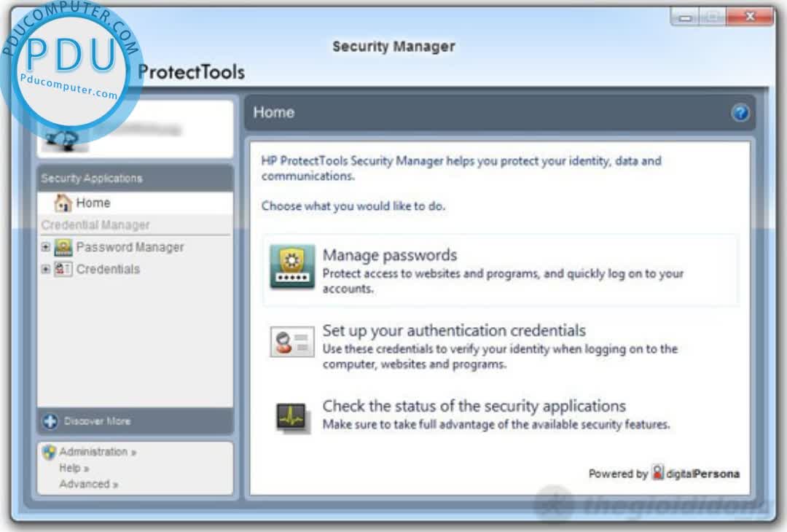
Task: Click the Administration shield icon
Action: pos(50,453)
